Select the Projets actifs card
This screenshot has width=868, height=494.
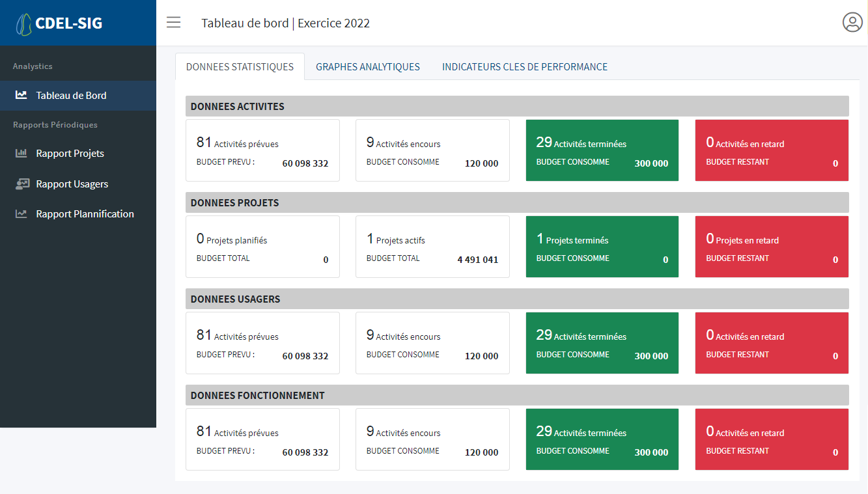pyautogui.click(x=432, y=247)
